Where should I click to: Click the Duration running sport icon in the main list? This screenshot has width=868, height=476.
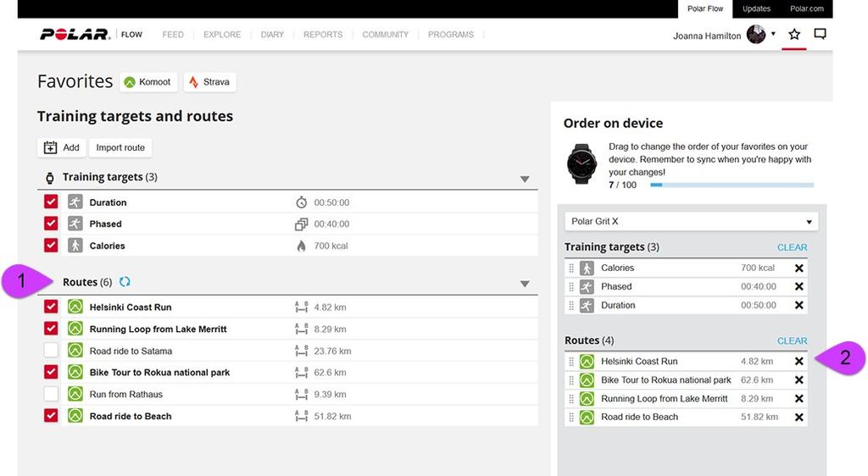pos(75,202)
